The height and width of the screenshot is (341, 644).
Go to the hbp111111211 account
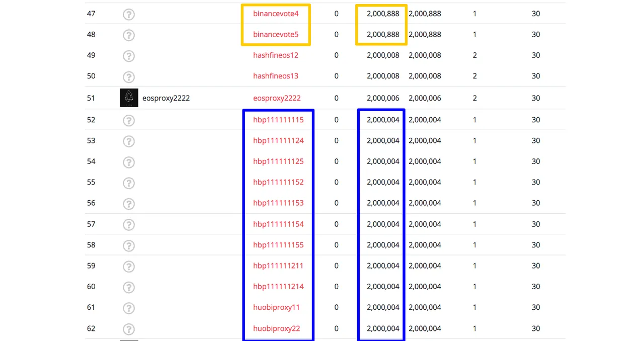(x=278, y=266)
